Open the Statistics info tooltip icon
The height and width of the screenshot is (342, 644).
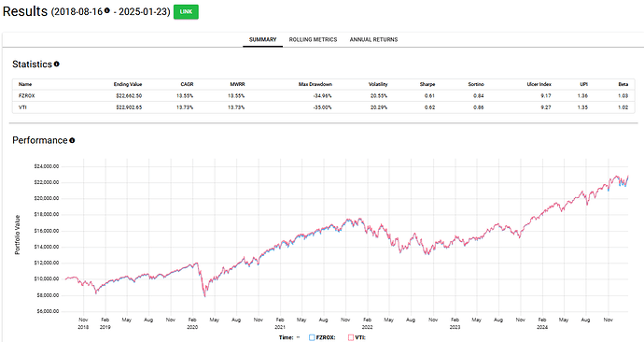57,64
